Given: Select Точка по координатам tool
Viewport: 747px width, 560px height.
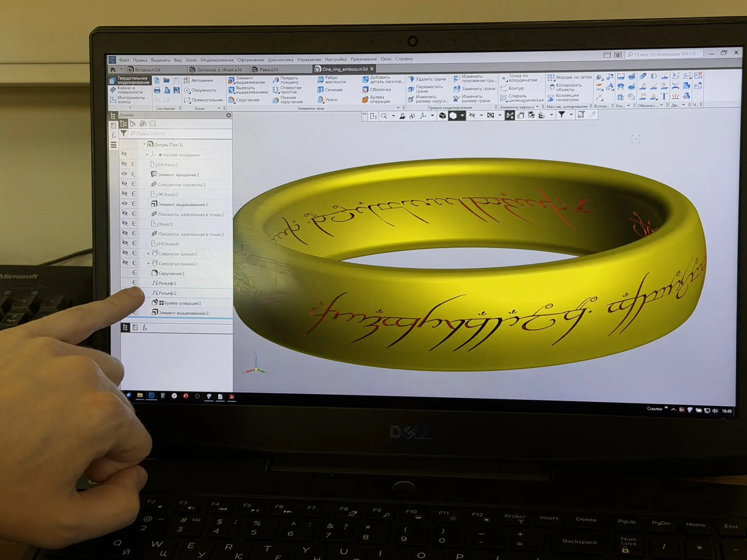Looking at the screenshot, I should coord(519,78).
